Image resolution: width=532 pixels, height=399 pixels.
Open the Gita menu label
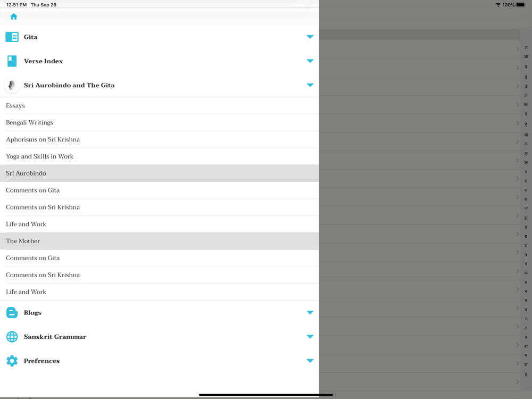pyautogui.click(x=30, y=37)
